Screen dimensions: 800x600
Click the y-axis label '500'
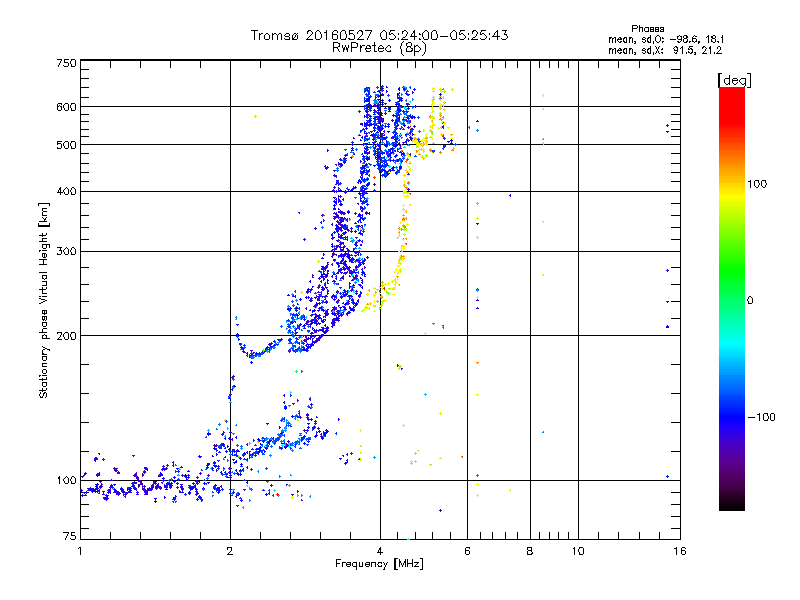pos(66,145)
